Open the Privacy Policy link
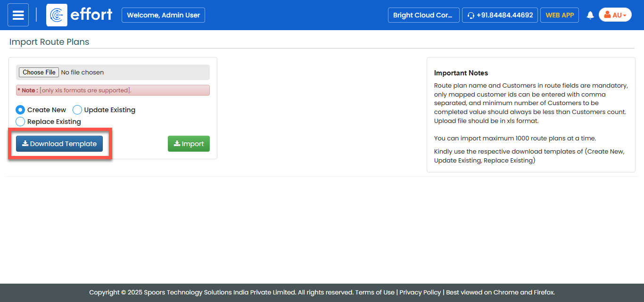 pyautogui.click(x=420, y=292)
